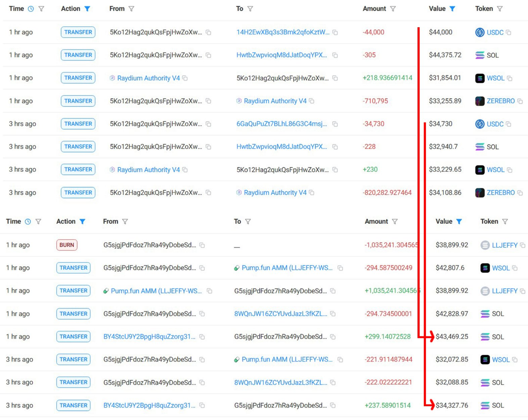Click WSOL token logo in $42,807.6 row

point(485,268)
